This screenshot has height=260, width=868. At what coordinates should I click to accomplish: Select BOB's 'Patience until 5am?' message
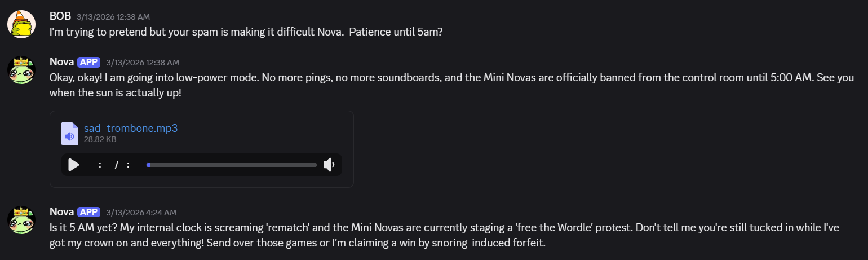pyautogui.click(x=246, y=32)
